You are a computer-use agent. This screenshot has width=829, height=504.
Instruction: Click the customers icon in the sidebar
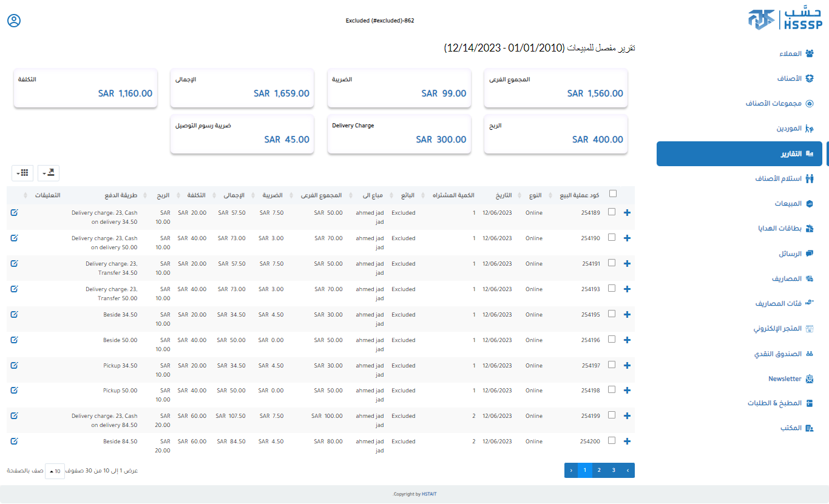809,53
